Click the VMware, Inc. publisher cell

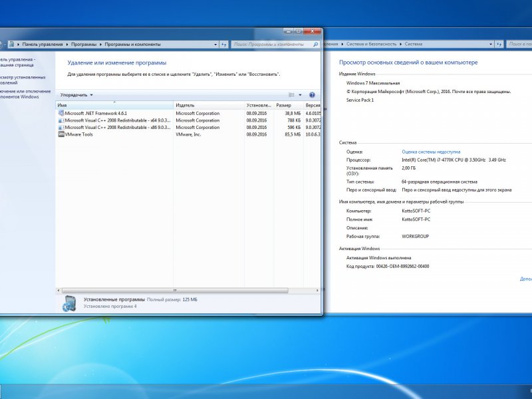point(188,134)
